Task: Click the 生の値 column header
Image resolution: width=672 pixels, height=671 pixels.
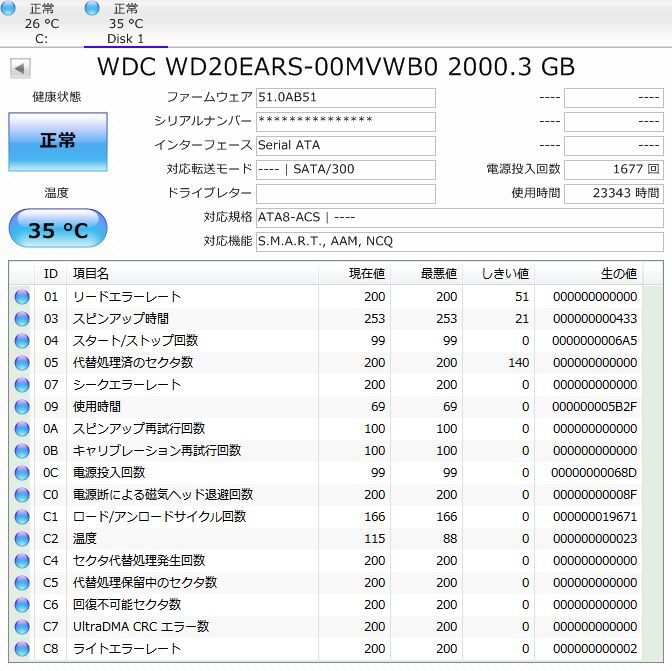Action: click(x=588, y=273)
